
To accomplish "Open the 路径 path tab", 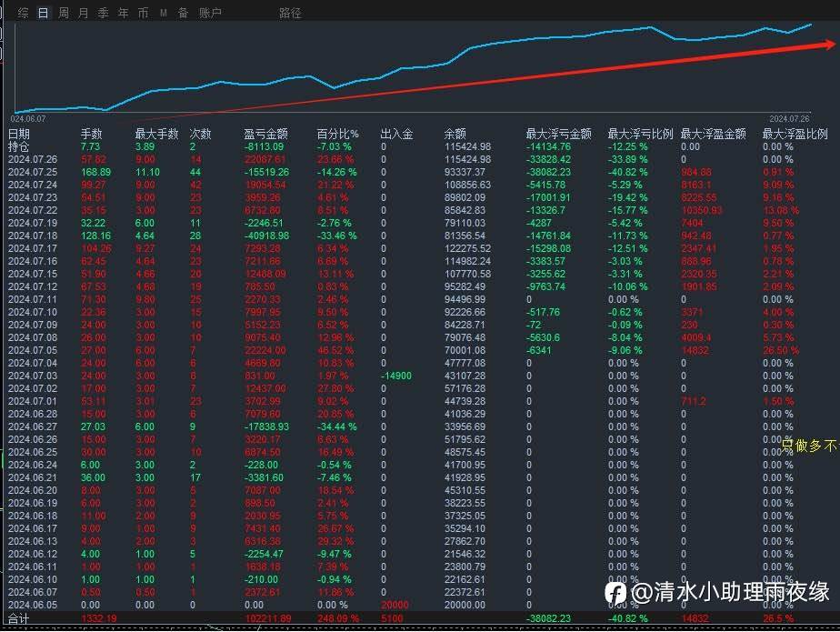I will [290, 13].
